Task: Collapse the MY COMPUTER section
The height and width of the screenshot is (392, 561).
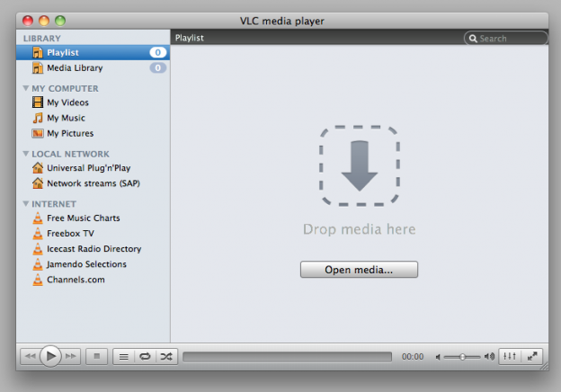Action: coord(26,89)
